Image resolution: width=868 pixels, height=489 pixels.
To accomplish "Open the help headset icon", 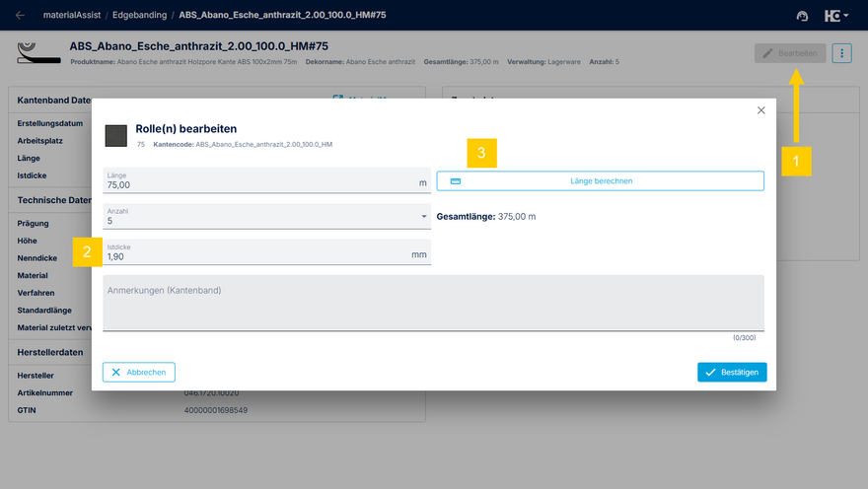I will [x=802, y=16].
